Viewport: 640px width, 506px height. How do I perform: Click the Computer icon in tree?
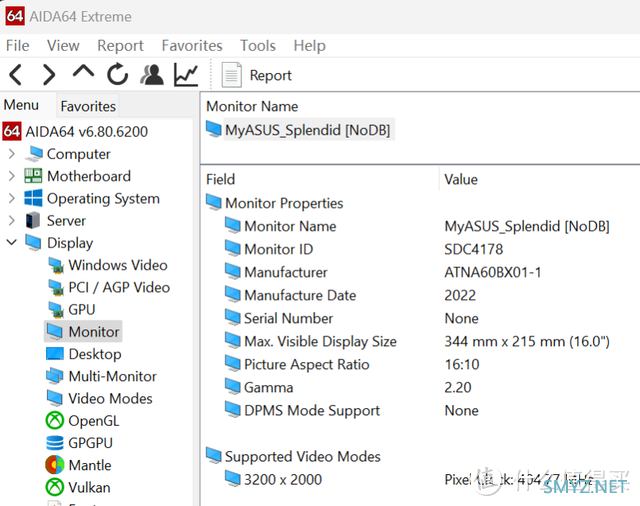(x=33, y=154)
